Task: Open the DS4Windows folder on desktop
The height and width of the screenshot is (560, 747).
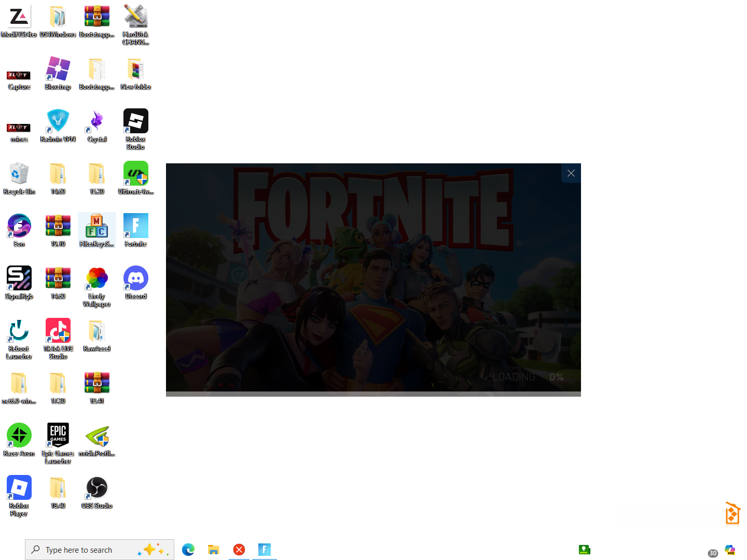Action: pyautogui.click(x=58, y=22)
